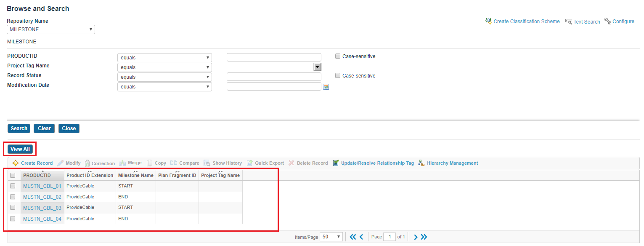This screenshot has width=644, height=246.
Task: Click the Delete Record X icon
Action: (291, 163)
